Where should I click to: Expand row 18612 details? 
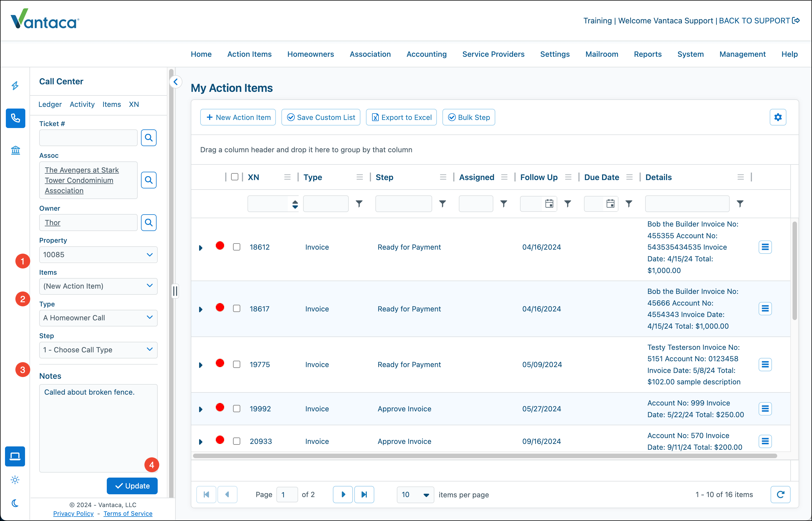[201, 248]
